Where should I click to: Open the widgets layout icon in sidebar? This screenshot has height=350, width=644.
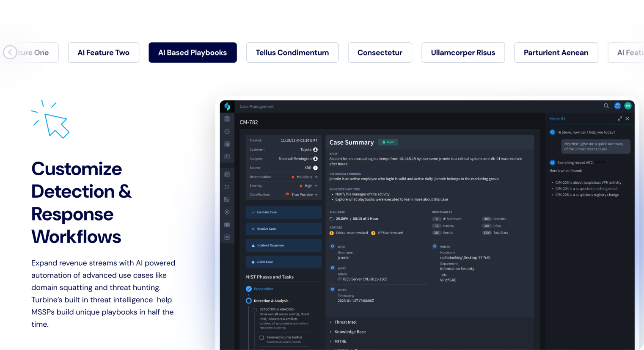click(x=227, y=199)
